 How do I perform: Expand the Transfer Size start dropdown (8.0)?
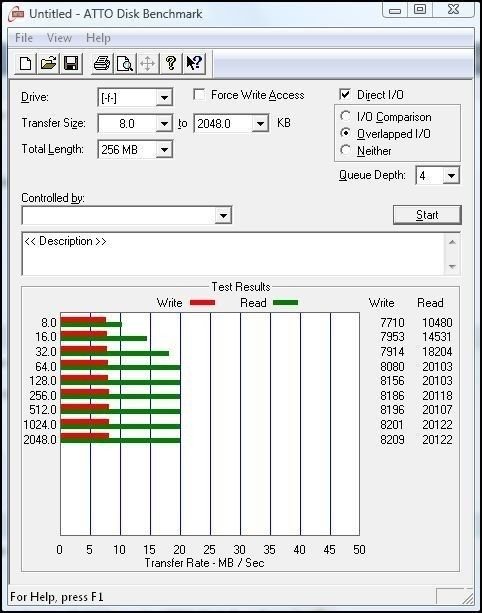click(x=164, y=124)
